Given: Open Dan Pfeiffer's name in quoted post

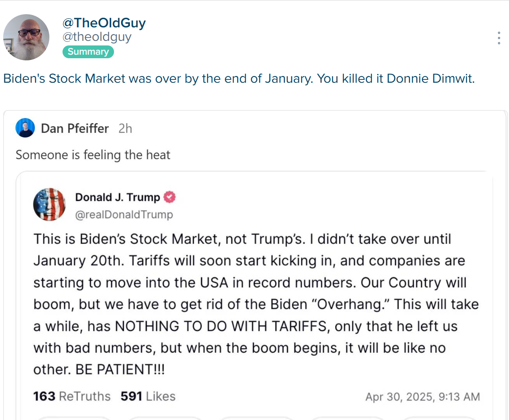Looking at the screenshot, I should click(75, 129).
